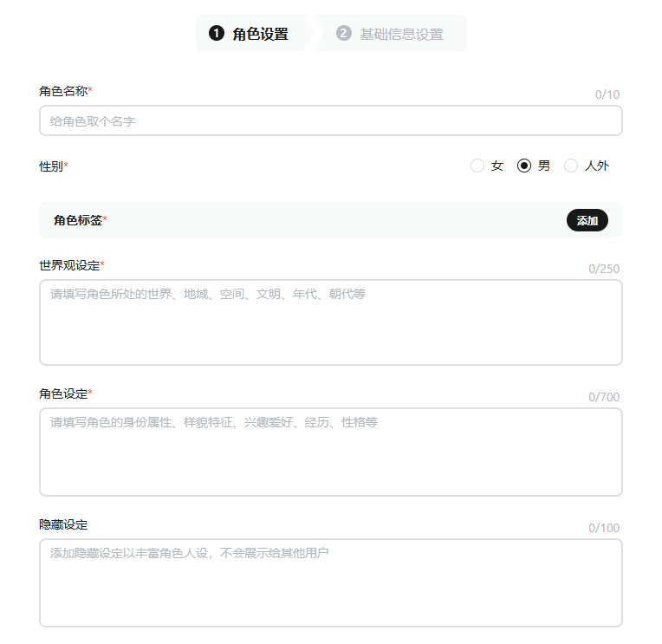The height and width of the screenshot is (644, 662).
Task: Click the 角色标签 label text
Action: [x=78, y=220]
